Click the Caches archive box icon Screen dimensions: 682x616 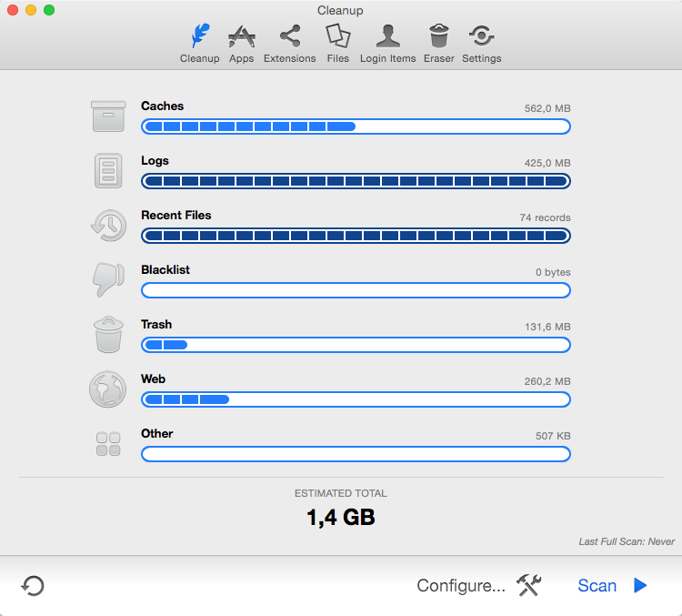pyautogui.click(x=108, y=116)
